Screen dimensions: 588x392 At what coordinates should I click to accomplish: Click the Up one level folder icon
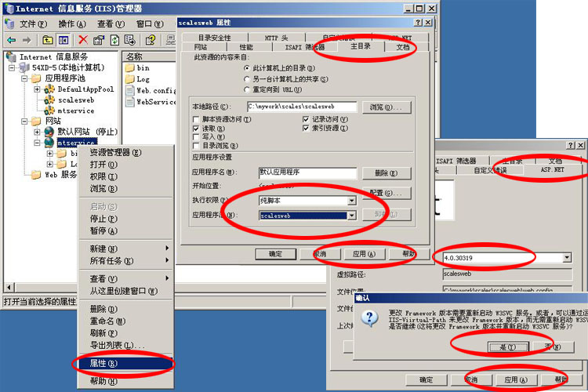click(47, 40)
